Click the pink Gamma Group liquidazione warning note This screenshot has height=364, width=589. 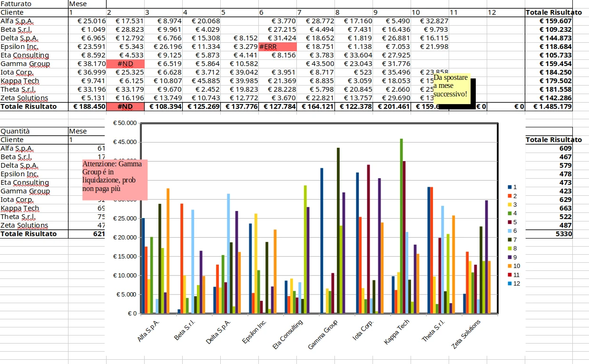115,179
